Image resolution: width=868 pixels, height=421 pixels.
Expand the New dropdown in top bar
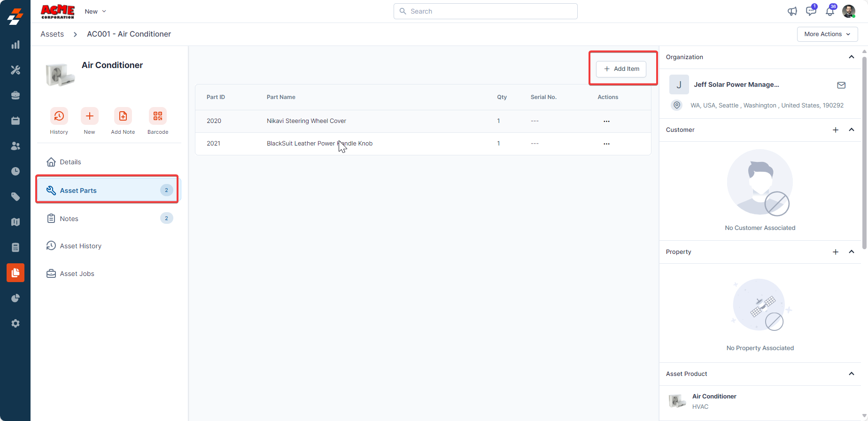(95, 11)
